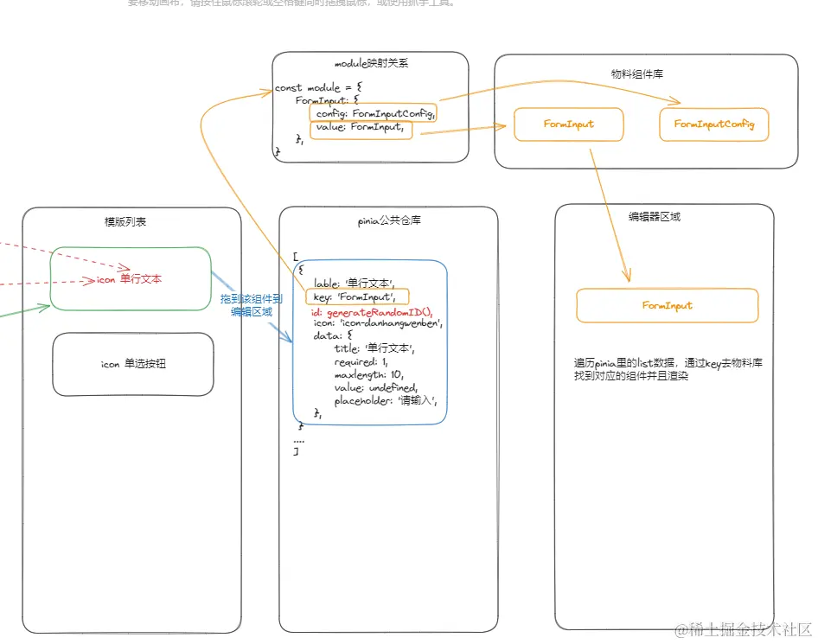Select the '物料组件库' title text
Viewport: 818px width, 644px height.
(x=637, y=74)
